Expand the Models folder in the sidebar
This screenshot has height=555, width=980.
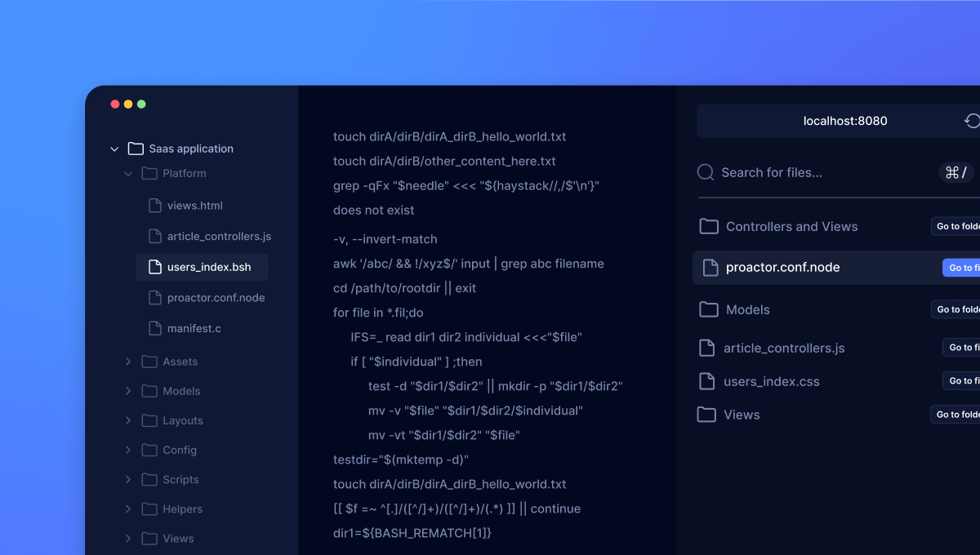128,391
